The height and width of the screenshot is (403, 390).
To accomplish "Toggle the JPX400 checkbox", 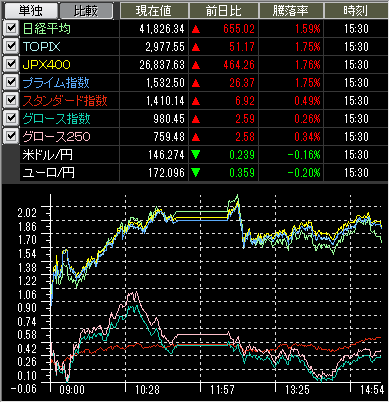I will point(11,64).
